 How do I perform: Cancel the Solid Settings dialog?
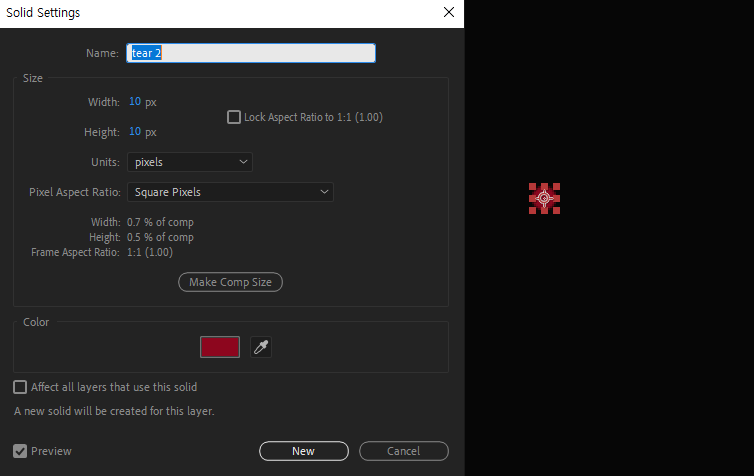(404, 451)
